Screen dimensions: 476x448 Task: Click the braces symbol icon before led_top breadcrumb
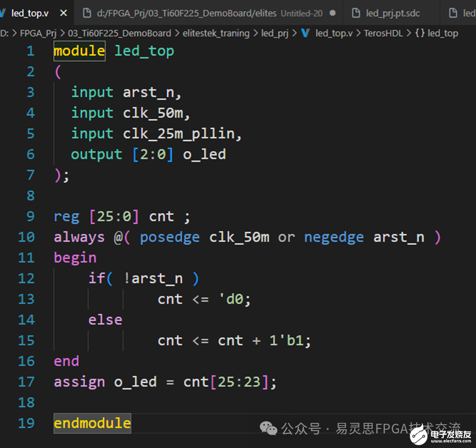coord(420,33)
